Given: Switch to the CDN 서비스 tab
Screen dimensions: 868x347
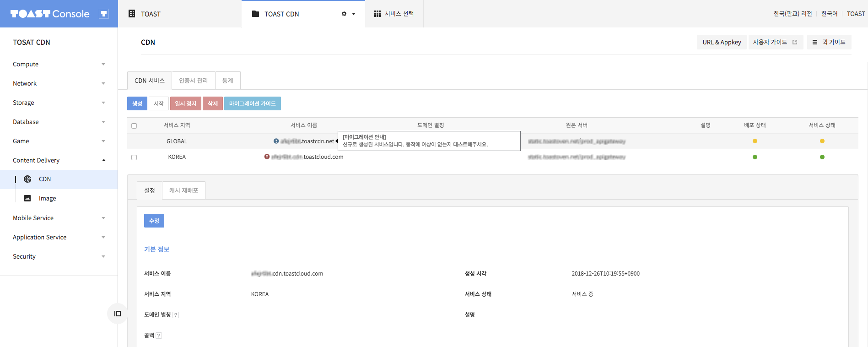Looking at the screenshot, I should pyautogui.click(x=150, y=81).
